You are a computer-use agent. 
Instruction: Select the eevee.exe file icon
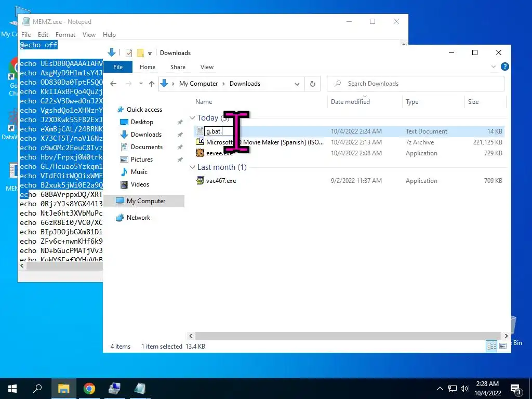[200, 153]
